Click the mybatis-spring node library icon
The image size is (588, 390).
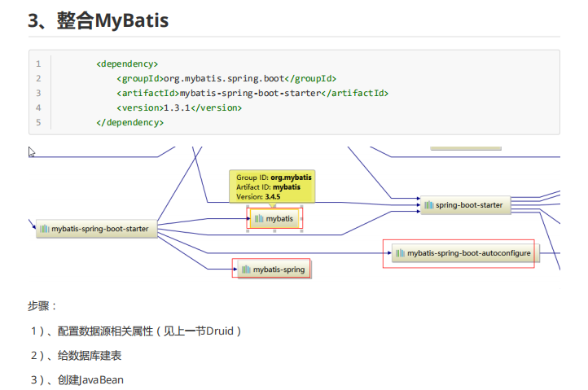click(246, 269)
